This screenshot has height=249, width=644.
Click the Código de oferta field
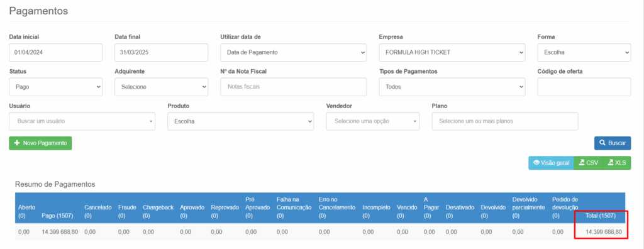[x=584, y=87]
